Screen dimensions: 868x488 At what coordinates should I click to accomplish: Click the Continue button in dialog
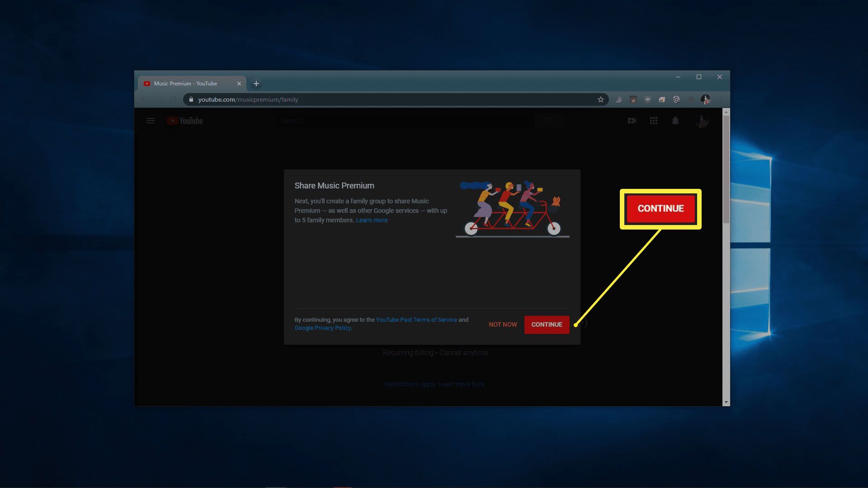point(547,324)
